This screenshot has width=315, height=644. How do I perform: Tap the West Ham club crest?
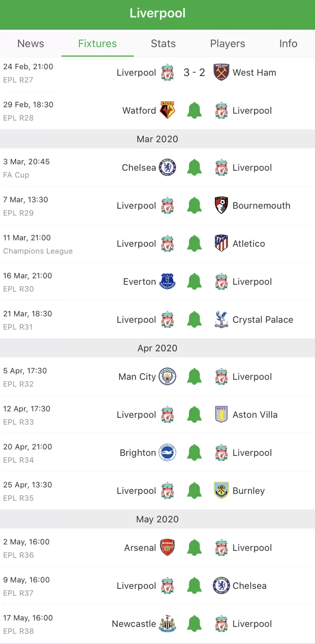coord(221,73)
